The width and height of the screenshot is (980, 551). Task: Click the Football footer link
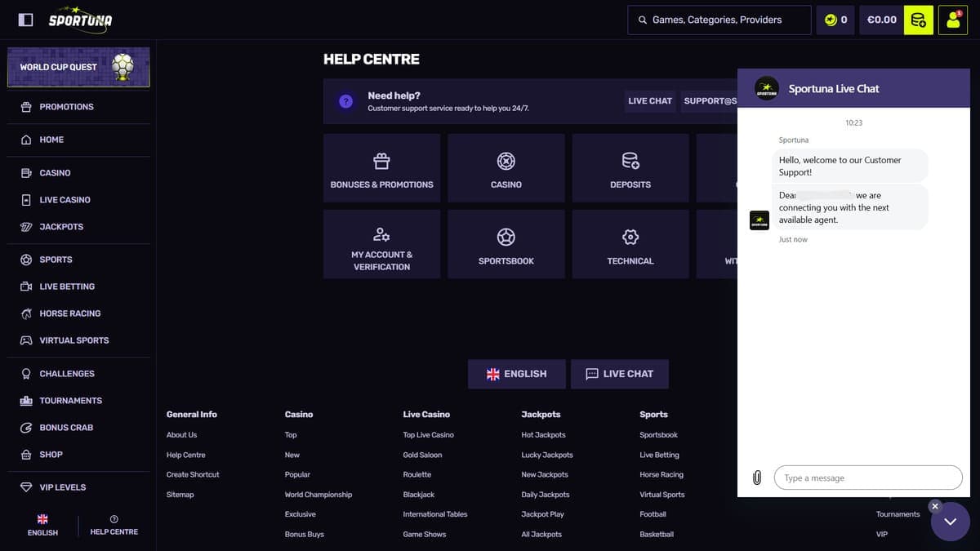click(653, 514)
